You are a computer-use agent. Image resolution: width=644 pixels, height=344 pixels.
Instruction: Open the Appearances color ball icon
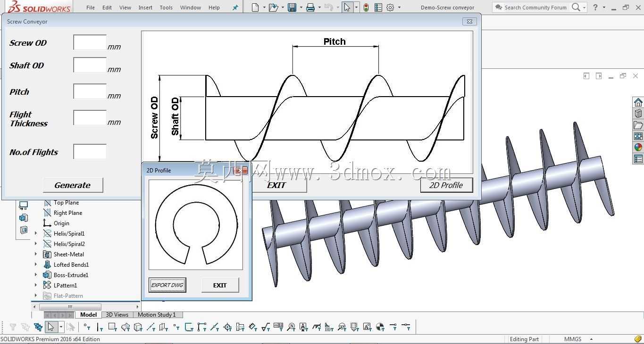tap(638, 147)
